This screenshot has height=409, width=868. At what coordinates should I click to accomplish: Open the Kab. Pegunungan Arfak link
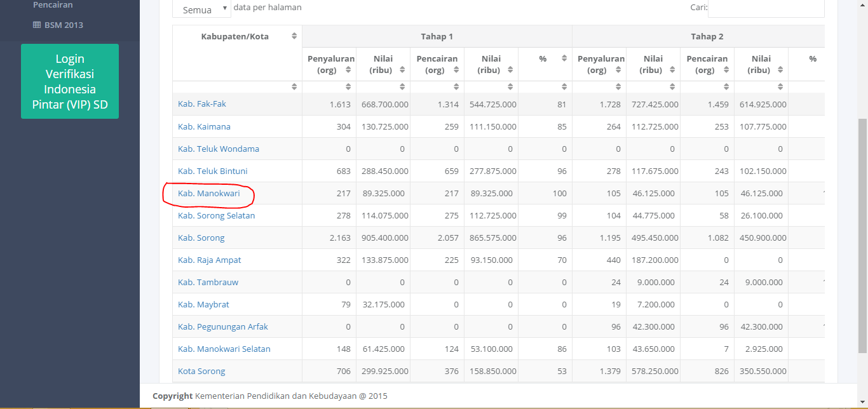pos(223,326)
